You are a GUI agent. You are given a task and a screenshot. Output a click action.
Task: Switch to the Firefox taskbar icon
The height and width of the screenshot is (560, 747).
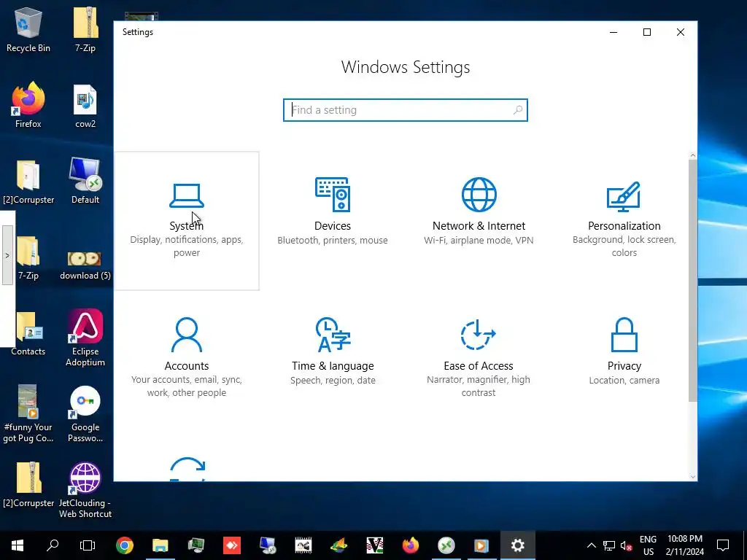click(411, 545)
